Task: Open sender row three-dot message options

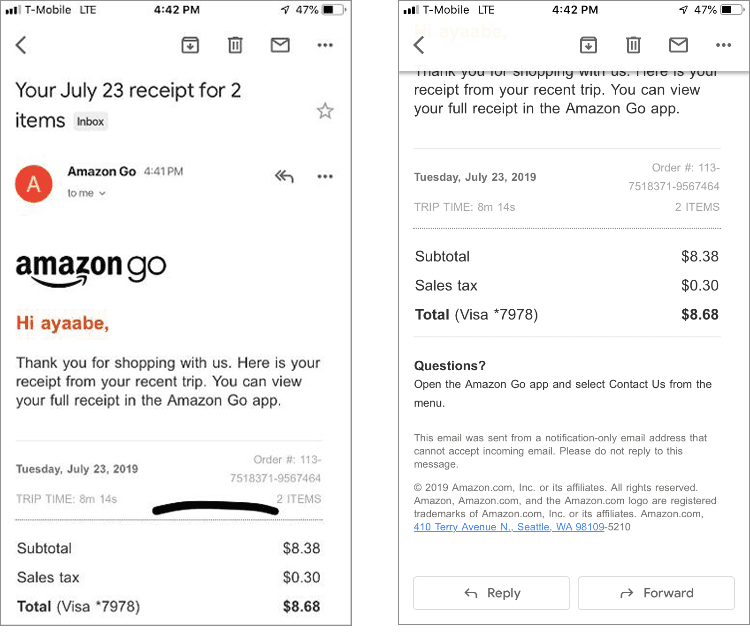Action: [x=325, y=176]
